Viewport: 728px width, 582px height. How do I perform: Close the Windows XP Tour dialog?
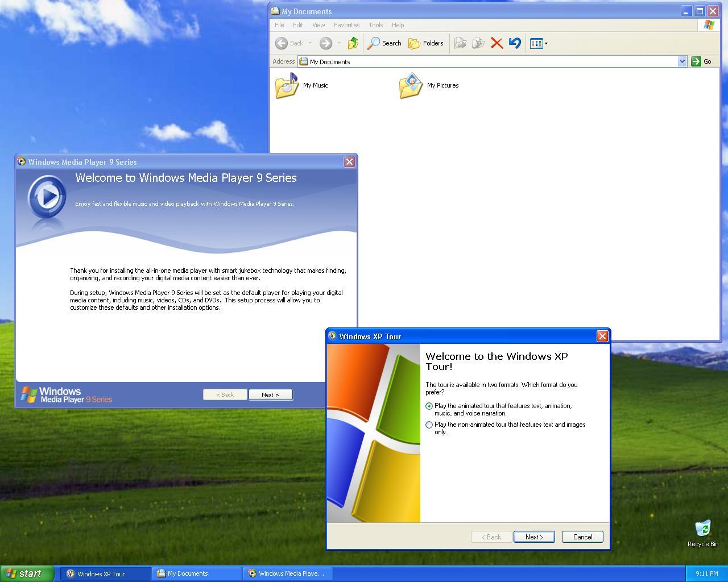coord(602,336)
